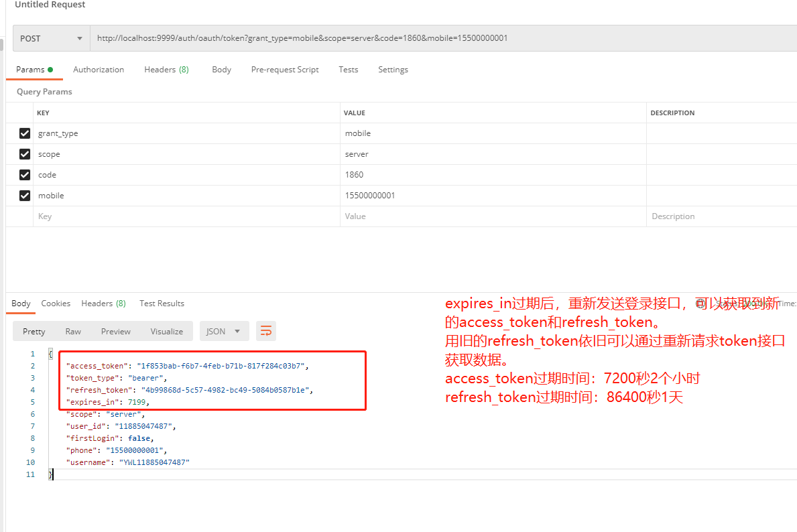
Task: View the Test Results tab
Action: click(x=162, y=303)
